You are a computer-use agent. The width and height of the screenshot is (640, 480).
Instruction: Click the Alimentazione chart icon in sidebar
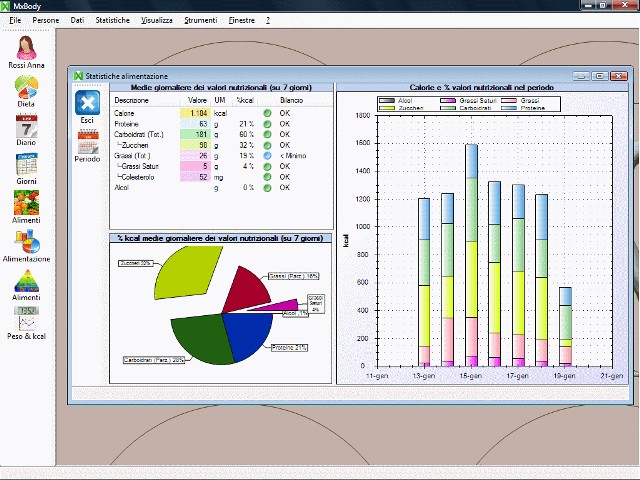tap(26, 242)
